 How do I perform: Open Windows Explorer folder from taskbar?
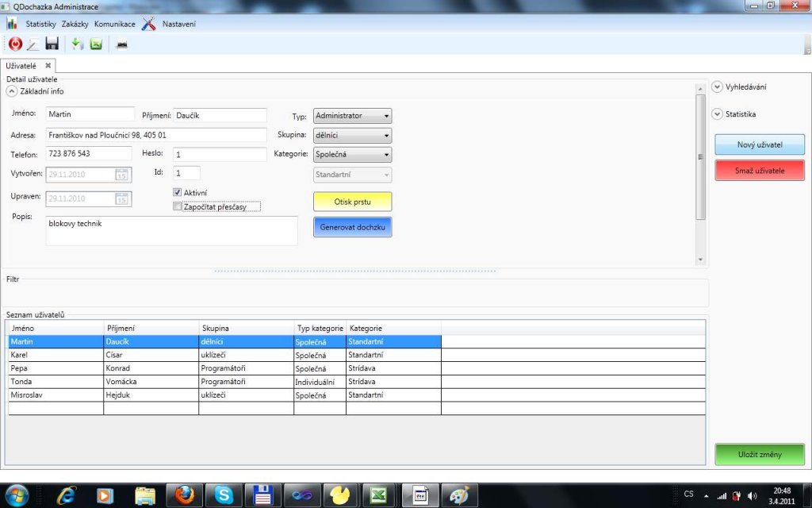point(145,495)
